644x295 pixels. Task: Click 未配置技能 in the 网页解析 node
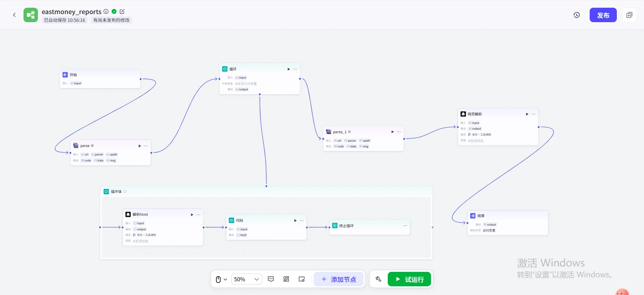[476, 141]
